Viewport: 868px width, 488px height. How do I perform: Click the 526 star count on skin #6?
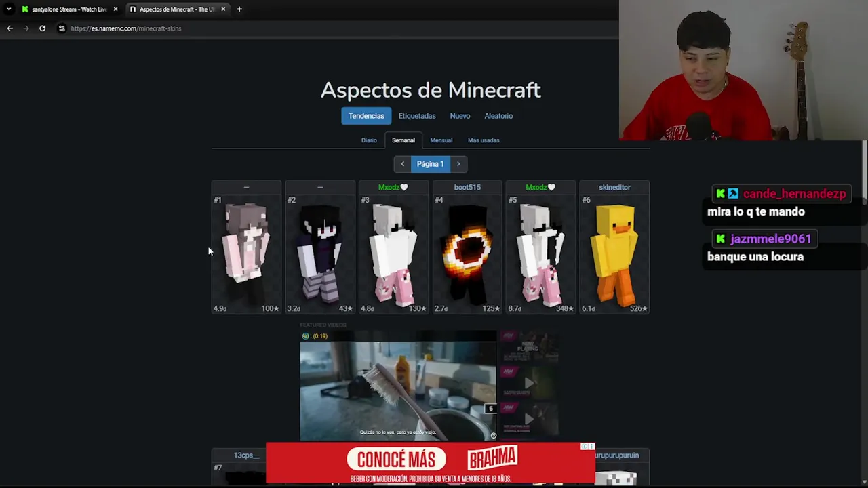pos(637,308)
